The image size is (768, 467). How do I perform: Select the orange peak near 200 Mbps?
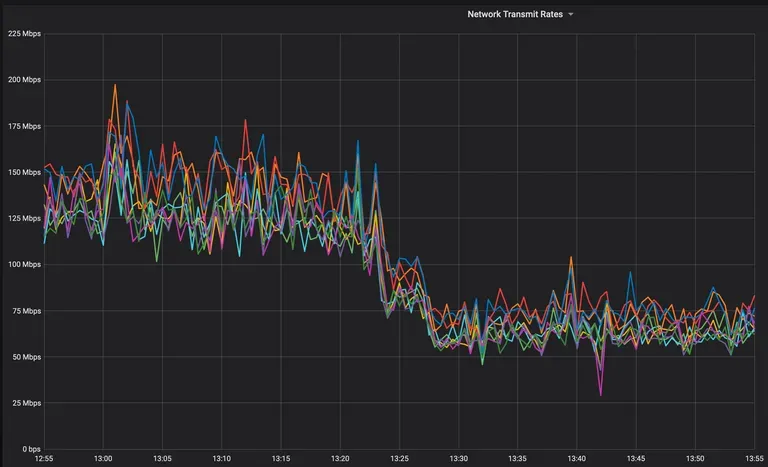click(115, 85)
